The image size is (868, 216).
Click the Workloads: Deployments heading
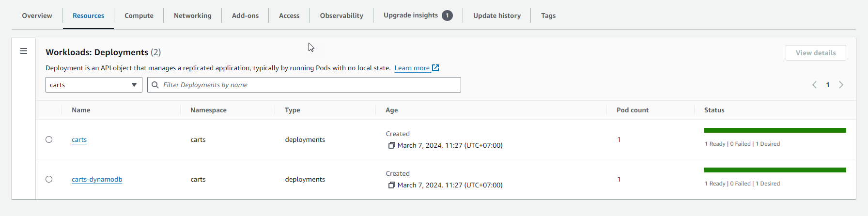coord(97,52)
